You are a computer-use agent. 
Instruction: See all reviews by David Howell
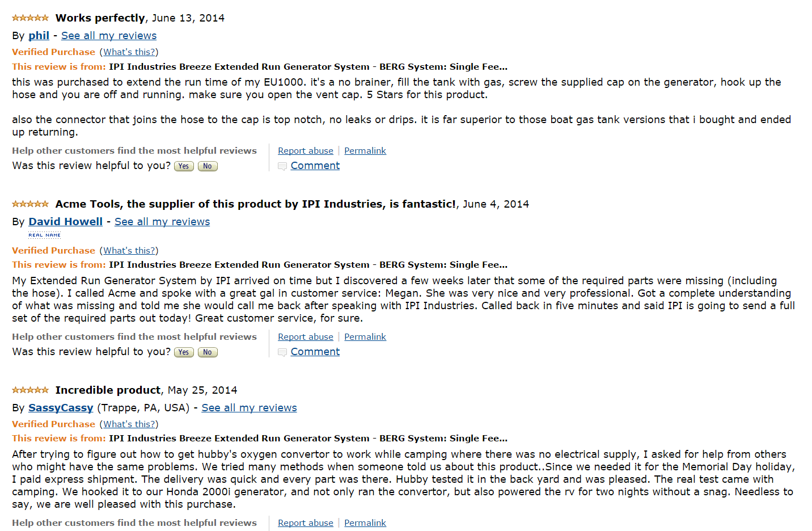pyautogui.click(x=162, y=222)
